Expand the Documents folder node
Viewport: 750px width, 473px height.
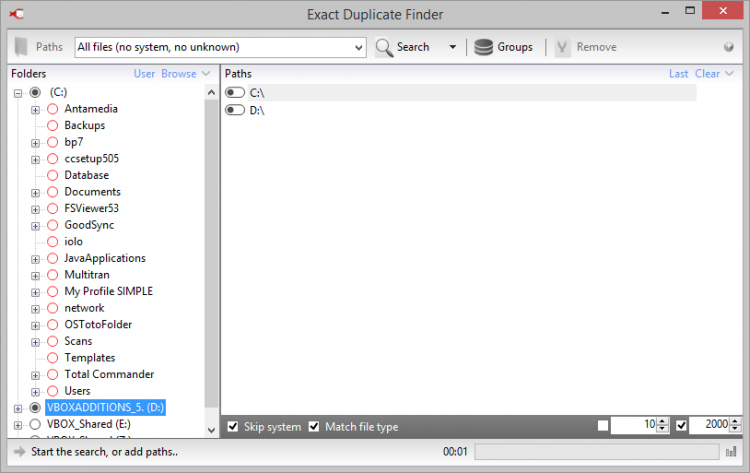[35, 193]
